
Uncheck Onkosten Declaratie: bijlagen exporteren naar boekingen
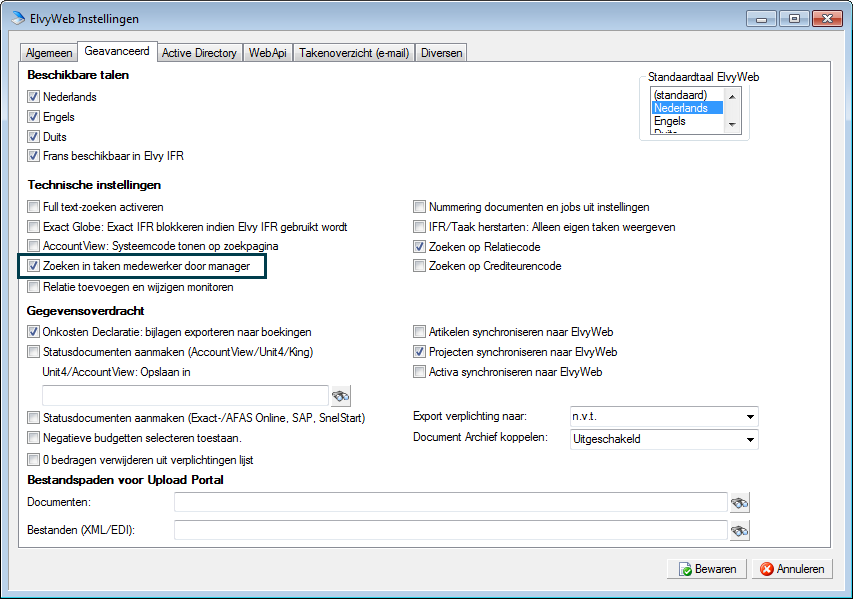click(x=34, y=332)
